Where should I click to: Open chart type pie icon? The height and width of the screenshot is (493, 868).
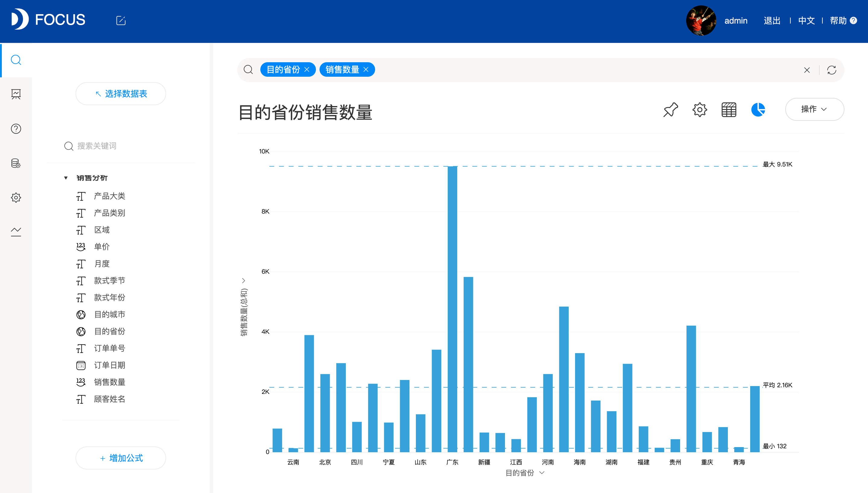[x=758, y=110]
